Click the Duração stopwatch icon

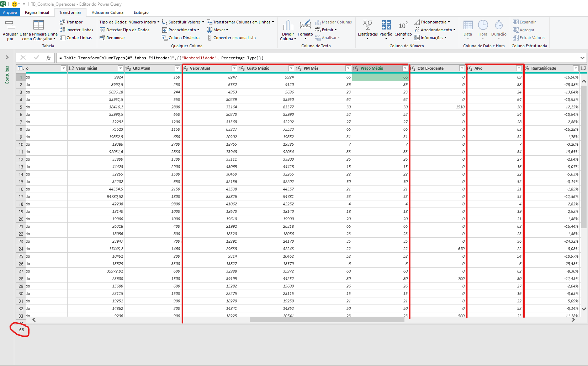point(499,25)
